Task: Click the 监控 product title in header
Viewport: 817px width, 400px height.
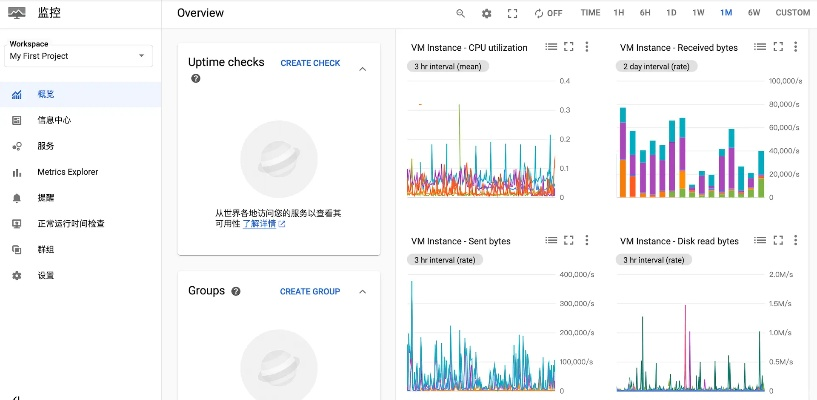Action: click(49, 13)
